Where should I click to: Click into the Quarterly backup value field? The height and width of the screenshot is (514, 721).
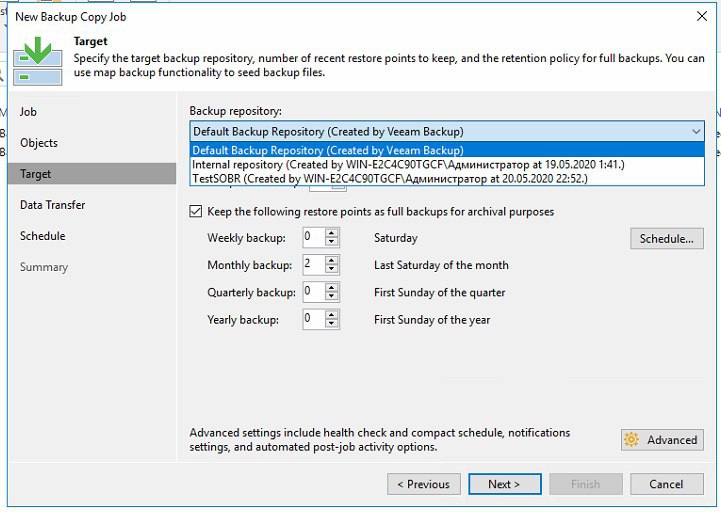pyautogui.click(x=314, y=292)
